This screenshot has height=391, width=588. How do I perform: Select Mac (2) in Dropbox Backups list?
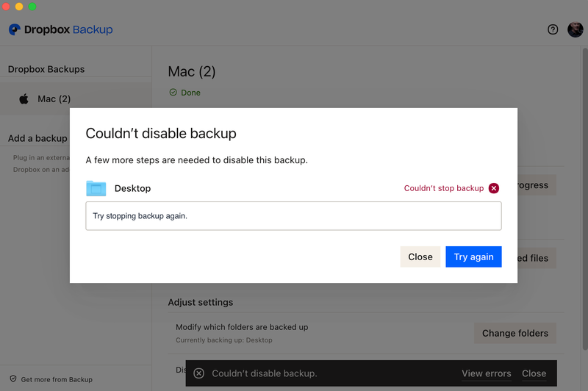(x=54, y=98)
